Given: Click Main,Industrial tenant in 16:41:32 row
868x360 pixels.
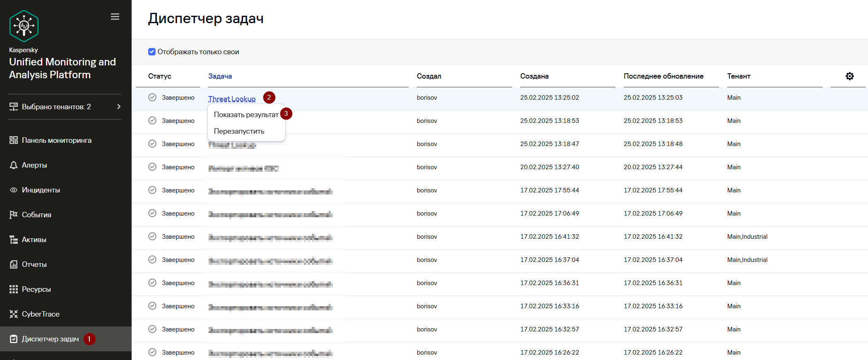Looking at the screenshot, I should tap(747, 237).
